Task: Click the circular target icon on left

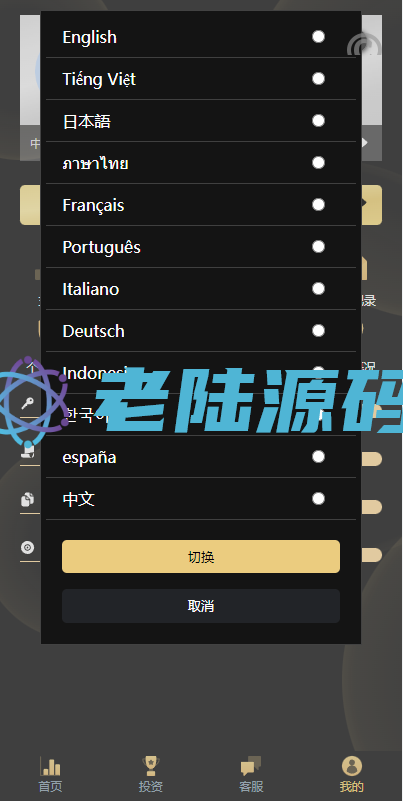Action: [x=28, y=548]
